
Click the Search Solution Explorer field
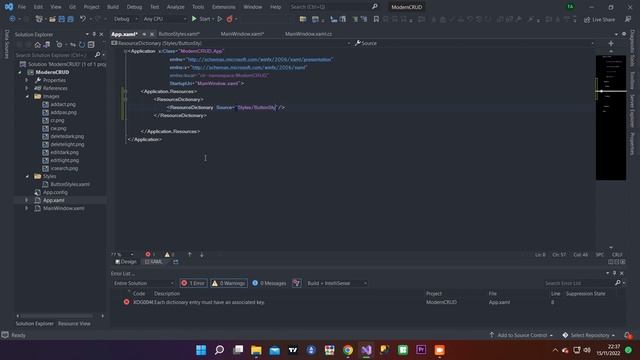tap(54, 55)
